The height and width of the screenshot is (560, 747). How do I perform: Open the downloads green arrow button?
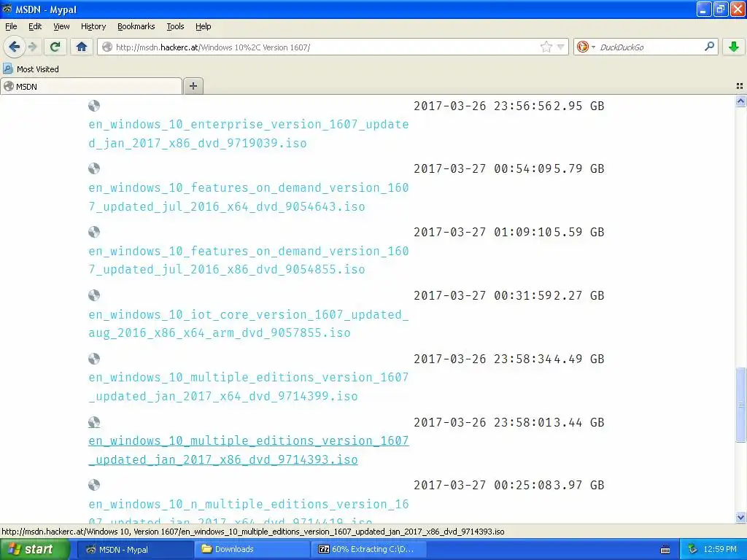(x=734, y=47)
